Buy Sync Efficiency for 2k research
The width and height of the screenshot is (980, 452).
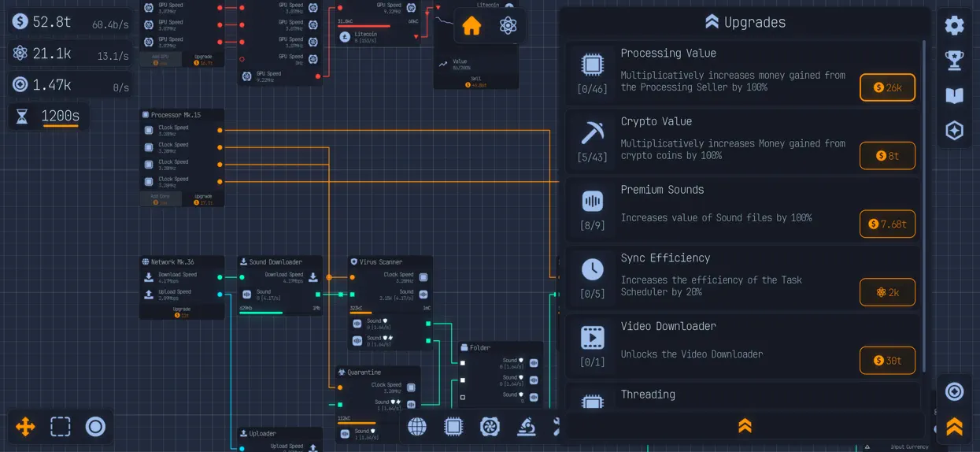point(887,292)
